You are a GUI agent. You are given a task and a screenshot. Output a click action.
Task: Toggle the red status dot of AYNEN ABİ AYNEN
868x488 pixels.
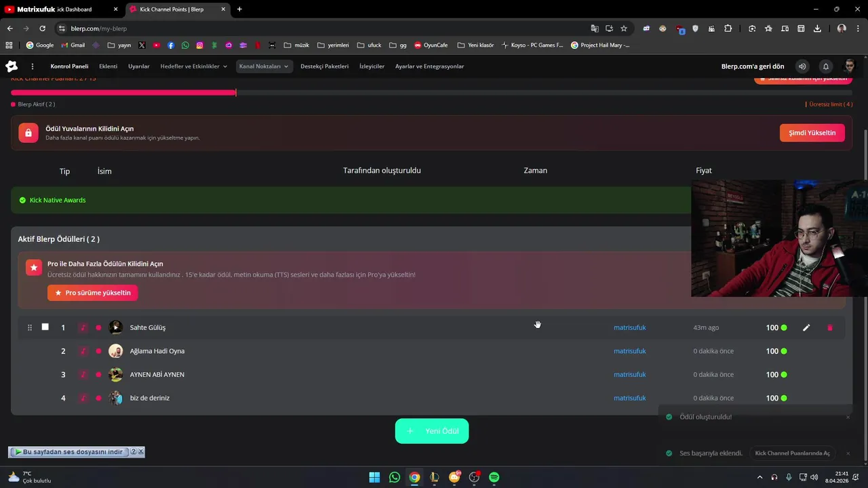(98, 374)
